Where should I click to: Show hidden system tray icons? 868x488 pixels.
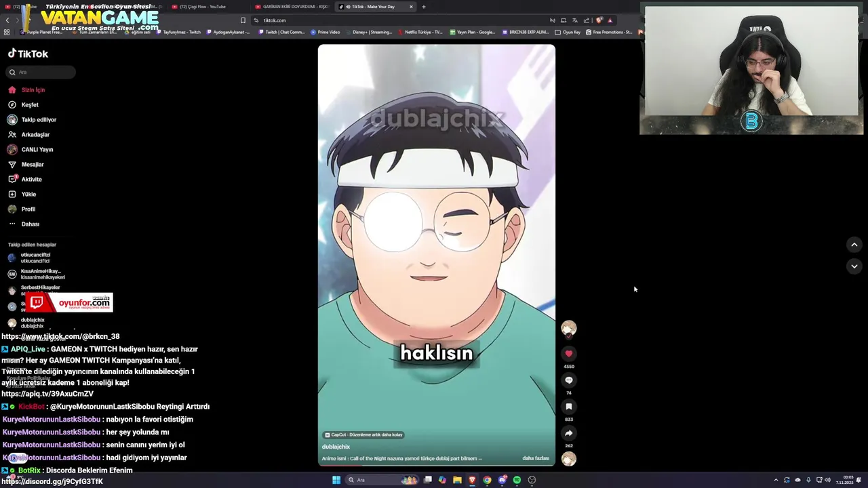pyautogui.click(x=776, y=480)
